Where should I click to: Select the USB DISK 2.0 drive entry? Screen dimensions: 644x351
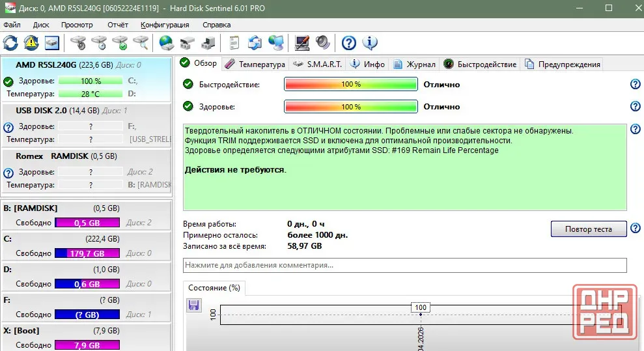[87, 125]
